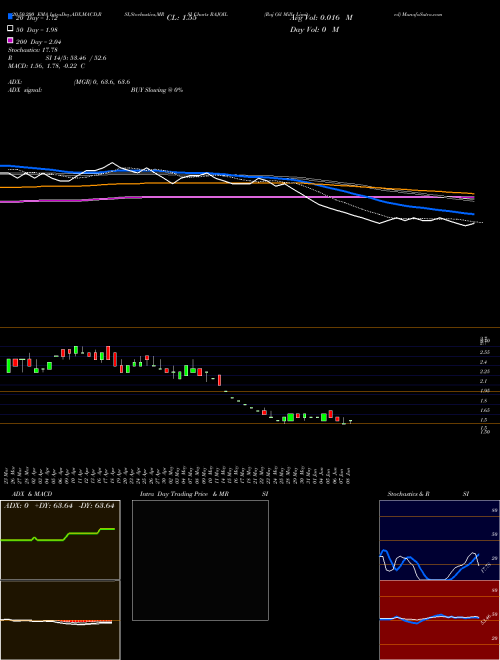
Task: Click the 2.4 price axis label
Action: coord(484,362)
